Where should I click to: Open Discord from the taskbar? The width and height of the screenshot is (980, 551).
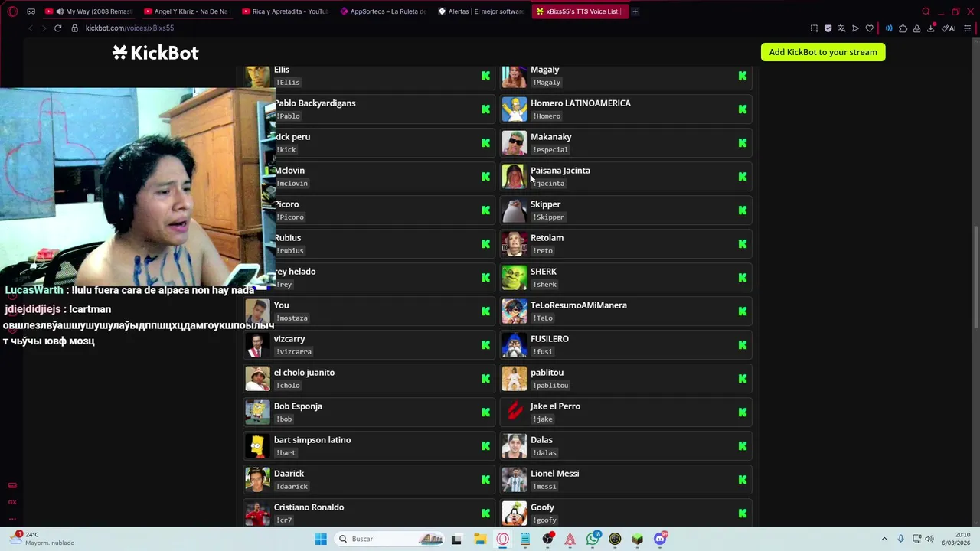[x=660, y=539]
